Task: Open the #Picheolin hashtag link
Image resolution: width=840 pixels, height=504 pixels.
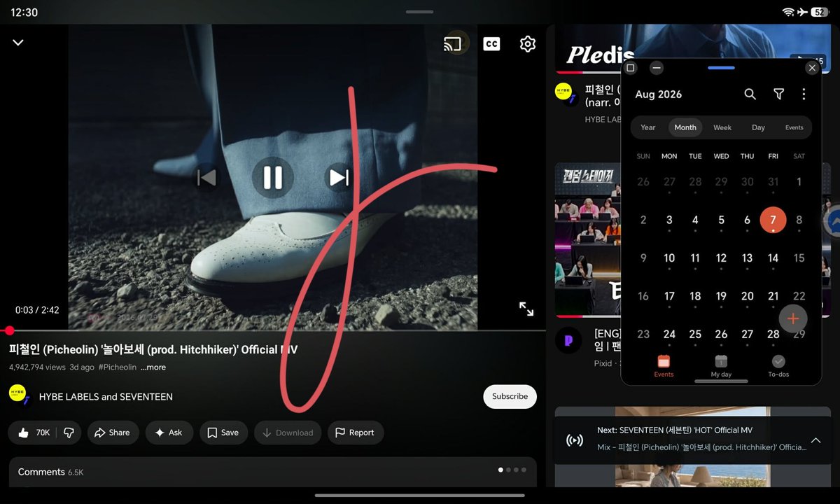Action: pyautogui.click(x=118, y=367)
